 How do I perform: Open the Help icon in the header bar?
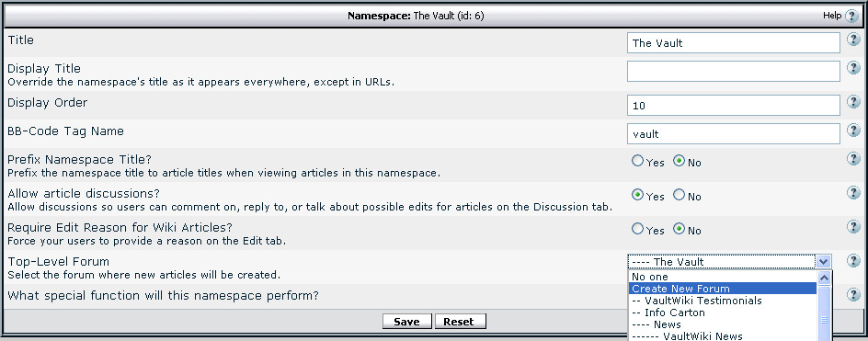(851, 17)
